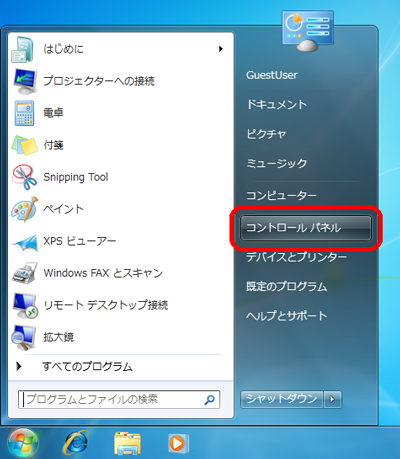400x459 pixels.
Task: Open Windows Explorer folder on taskbar
Action: pos(127,443)
